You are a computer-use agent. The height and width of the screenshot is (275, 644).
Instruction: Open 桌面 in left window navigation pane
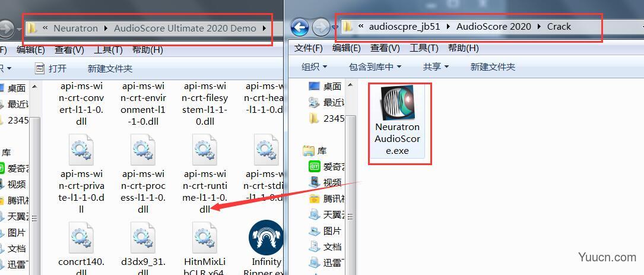13,88
